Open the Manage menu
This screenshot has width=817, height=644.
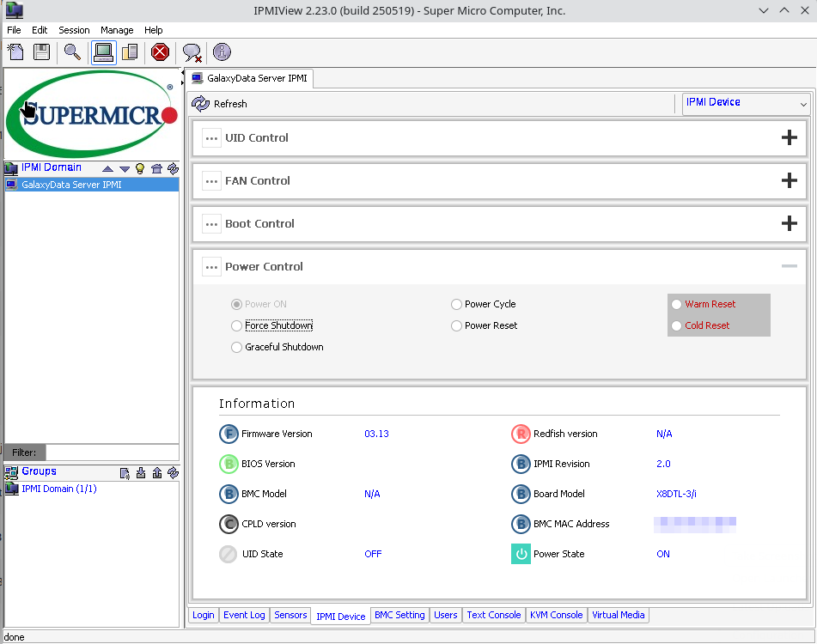(117, 30)
